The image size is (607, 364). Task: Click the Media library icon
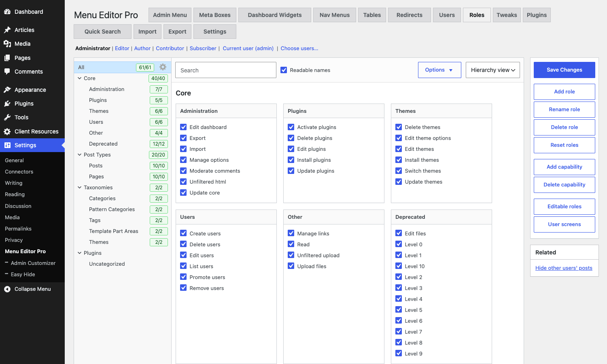click(x=7, y=44)
